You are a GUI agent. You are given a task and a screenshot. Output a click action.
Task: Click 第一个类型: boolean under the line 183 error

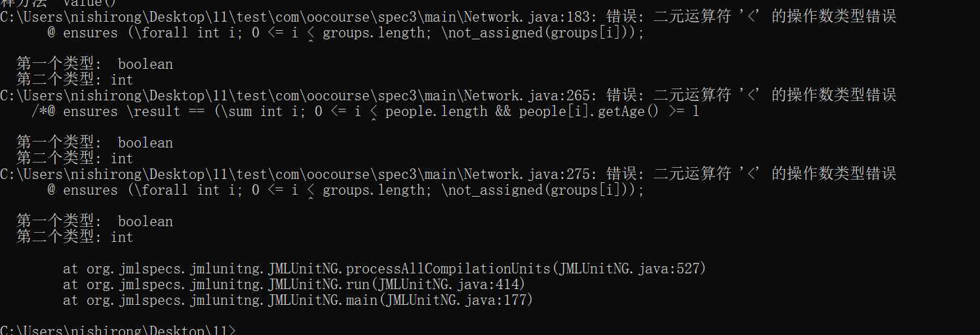[x=94, y=64]
